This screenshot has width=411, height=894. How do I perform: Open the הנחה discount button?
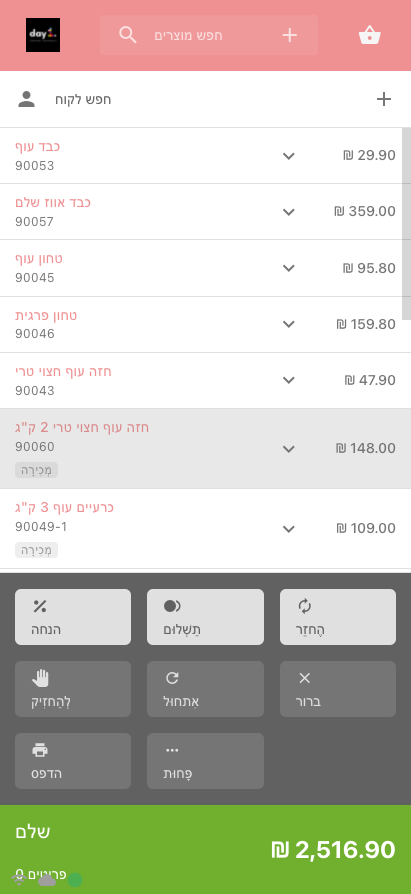click(x=73, y=617)
